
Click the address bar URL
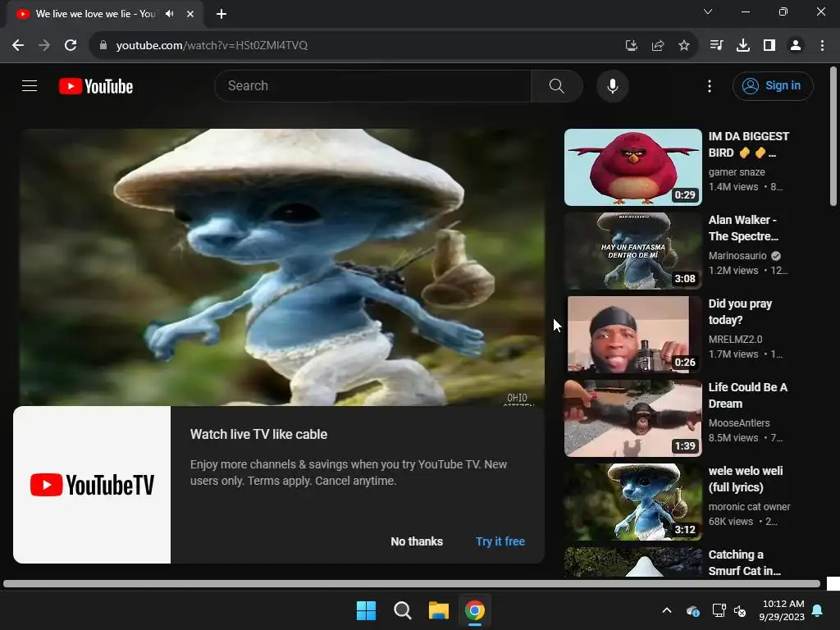[x=212, y=45]
